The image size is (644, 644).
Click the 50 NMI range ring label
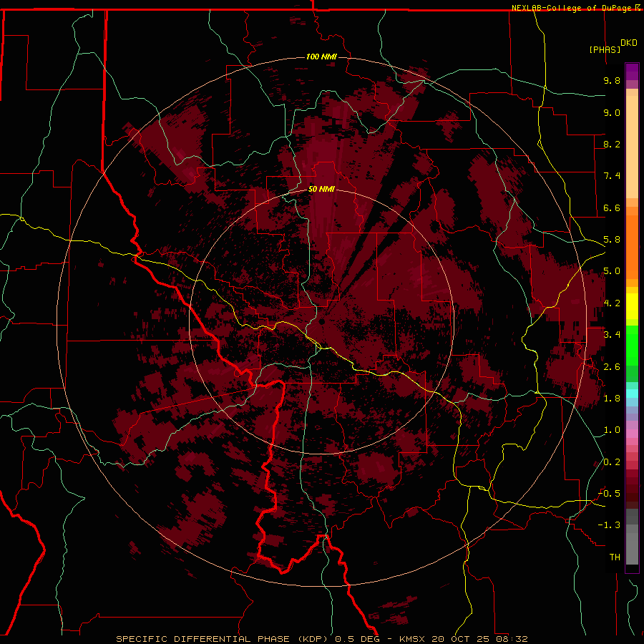[321, 189]
